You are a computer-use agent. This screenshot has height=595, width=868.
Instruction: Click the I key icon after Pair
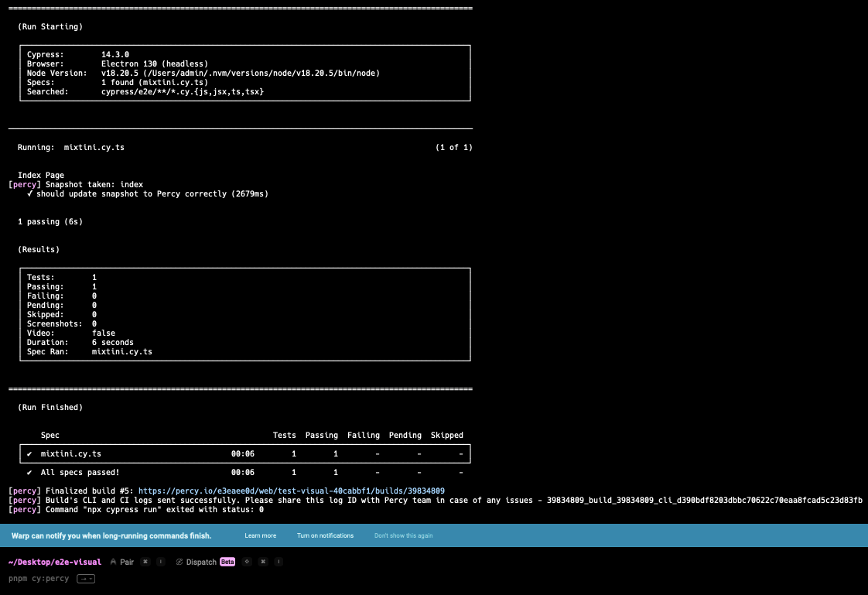pyautogui.click(x=160, y=562)
